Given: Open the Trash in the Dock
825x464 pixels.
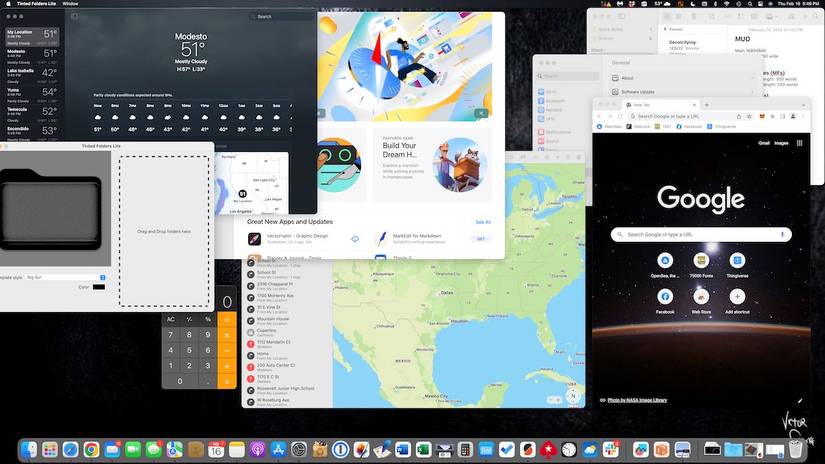Looking at the screenshot, I should (796, 450).
